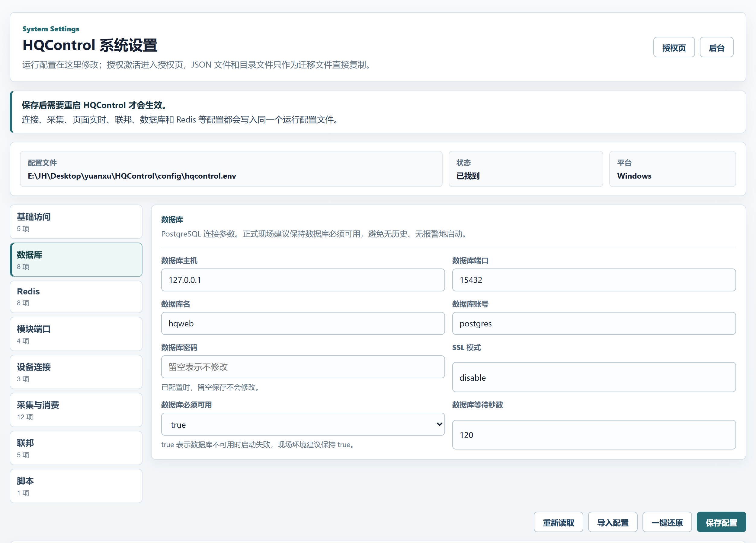Select the 数据库 settings category
756x543 pixels.
76,260
